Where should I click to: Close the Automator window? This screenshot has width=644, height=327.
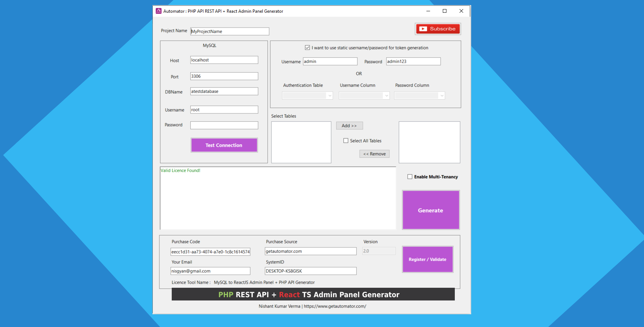pyautogui.click(x=461, y=11)
